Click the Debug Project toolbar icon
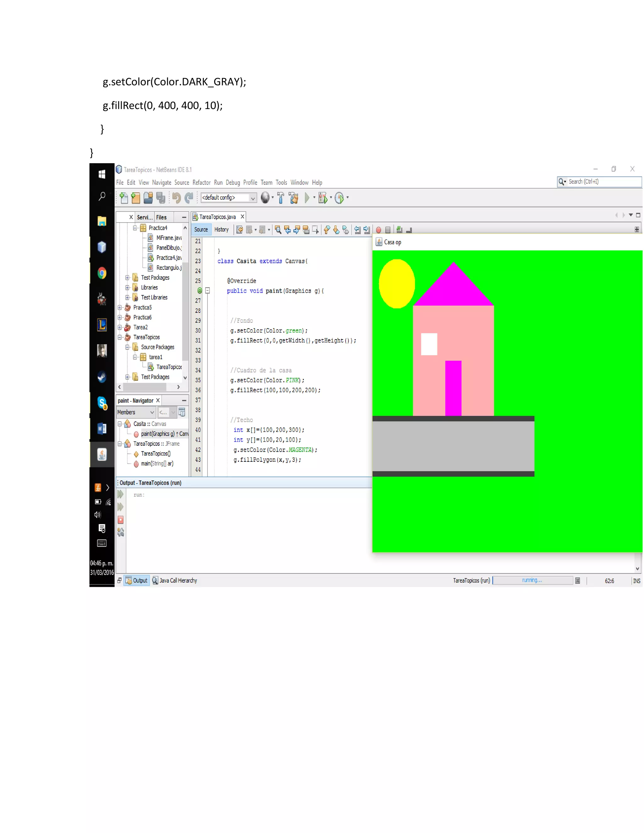 [323, 198]
